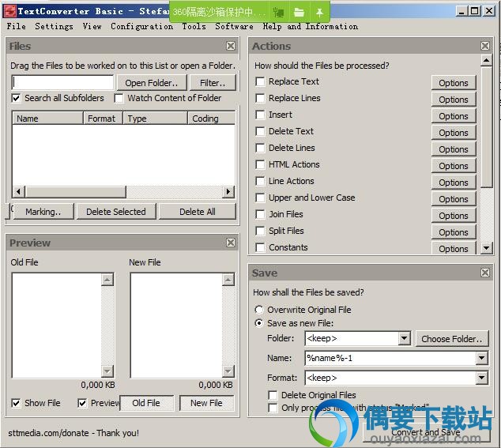
Task: Uncheck Search all Subfolders
Action: [16, 98]
